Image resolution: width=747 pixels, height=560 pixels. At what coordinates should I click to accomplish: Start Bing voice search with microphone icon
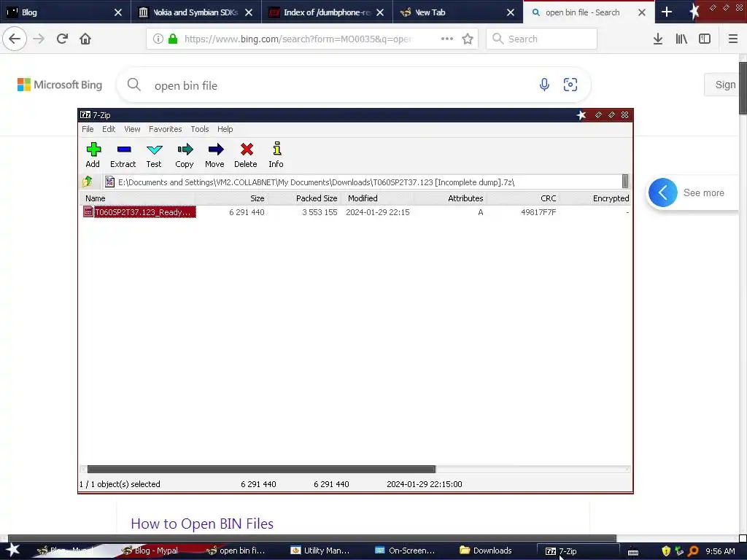[x=544, y=85]
